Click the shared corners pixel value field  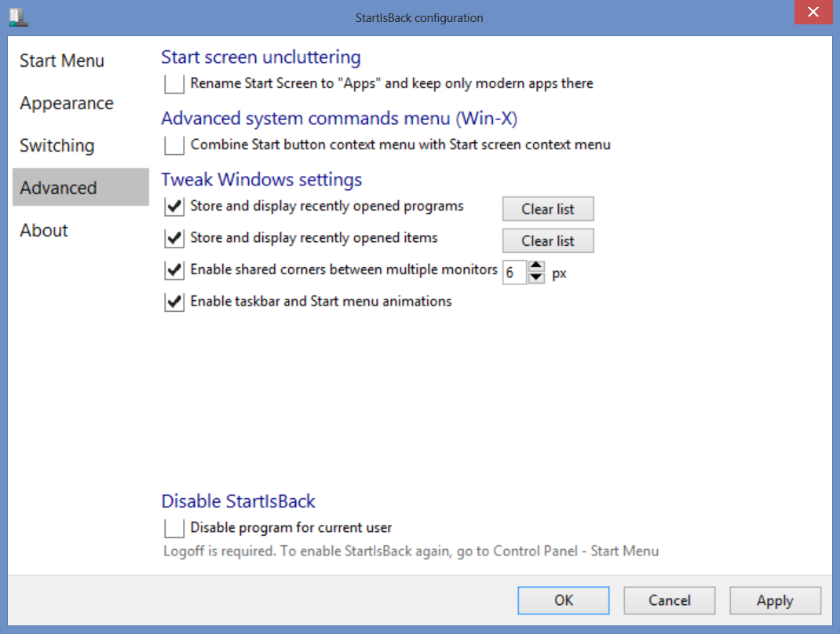[x=513, y=273]
